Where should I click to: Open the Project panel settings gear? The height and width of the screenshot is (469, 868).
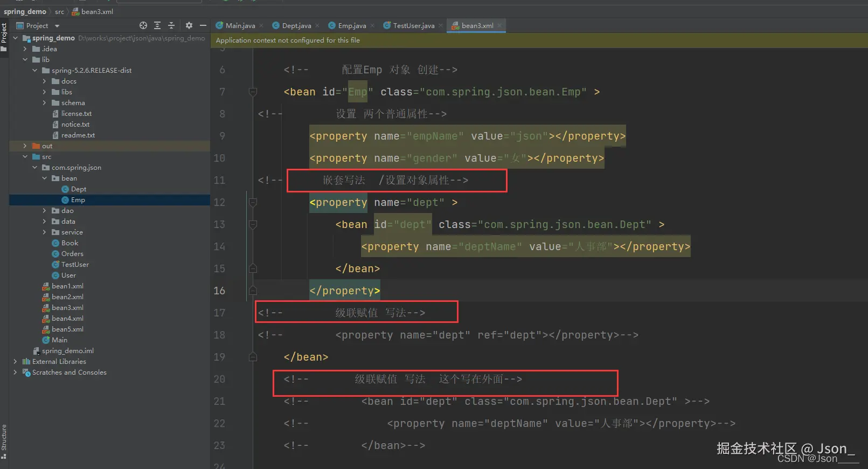coord(189,25)
